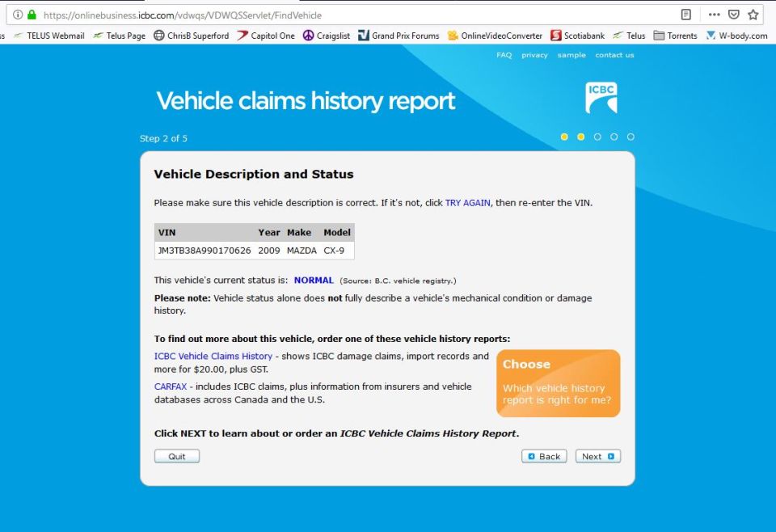776x532 pixels.
Task: Open the Telus Page bookmark
Action: [120, 36]
